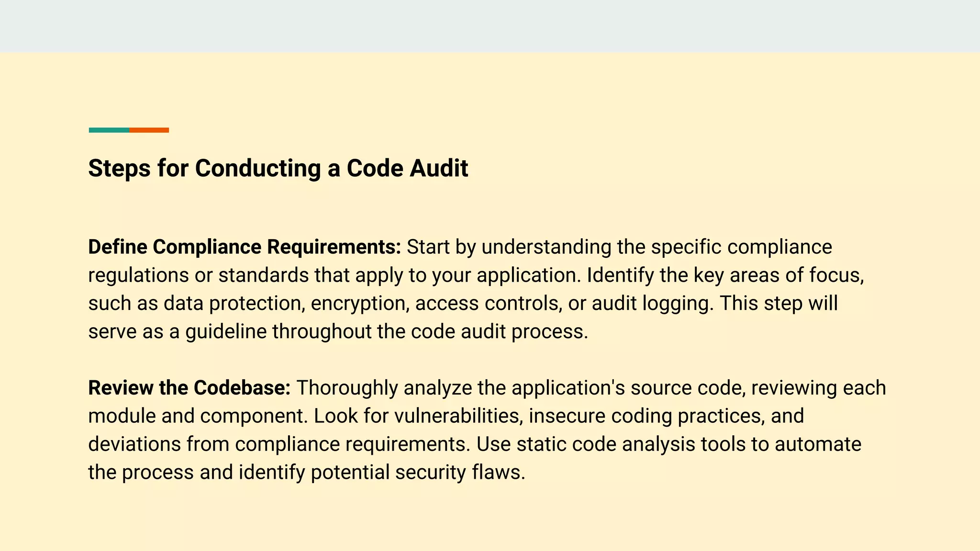Click the bold 'Define Compliance Requirements:' heading
The image size is (980, 551).
pyautogui.click(x=245, y=247)
